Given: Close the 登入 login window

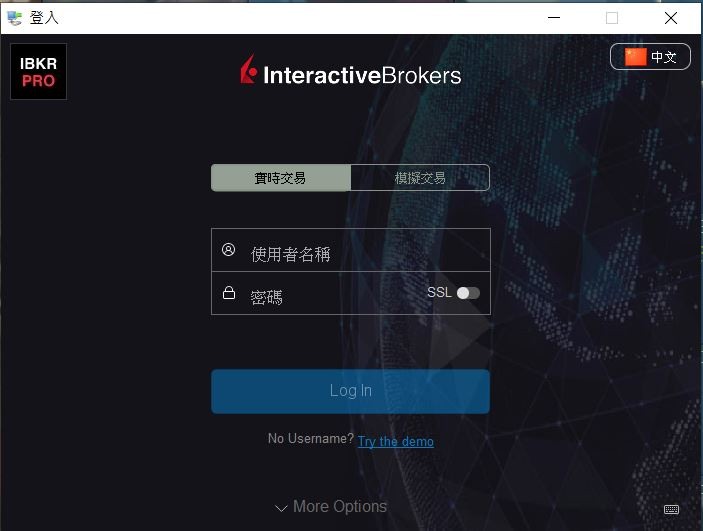Looking at the screenshot, I should pos(671,18).
